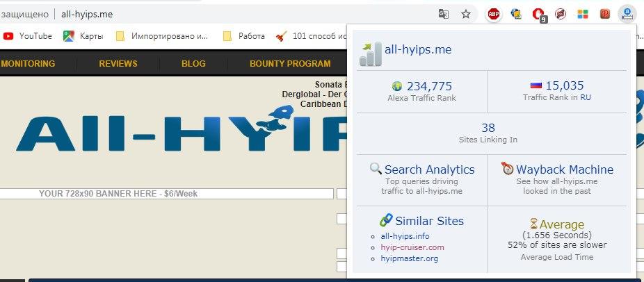Viewport: 644px width, 282px height.
Task: Click the Alexa Traffic Rank extension icon
Action: click(x=627, y=14)
